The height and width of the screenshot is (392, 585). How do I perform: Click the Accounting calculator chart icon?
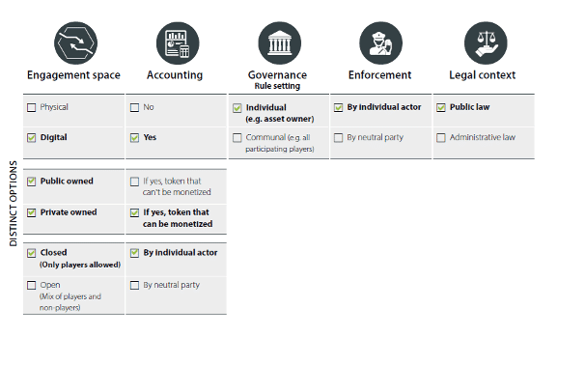[178, 42]
